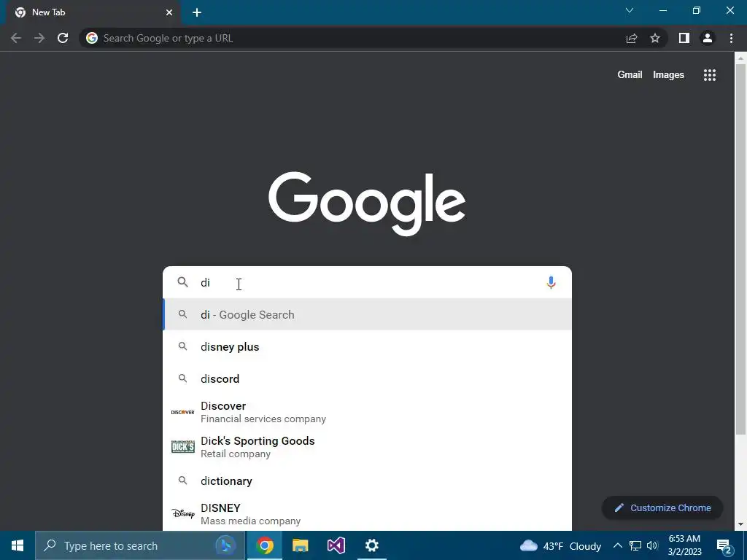This screenshot has width=747, height=560.
Task: Click the share page icon in address bar
Action: tap(632, 38)
